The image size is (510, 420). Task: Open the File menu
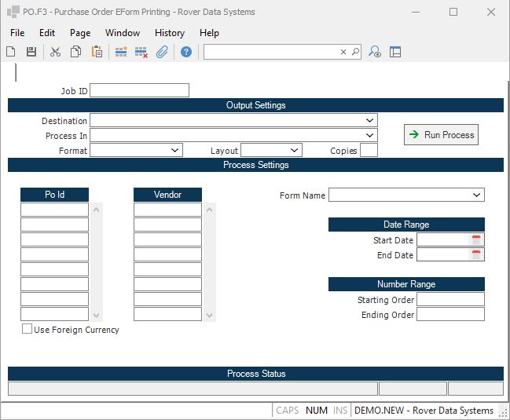tap(17, 33)
